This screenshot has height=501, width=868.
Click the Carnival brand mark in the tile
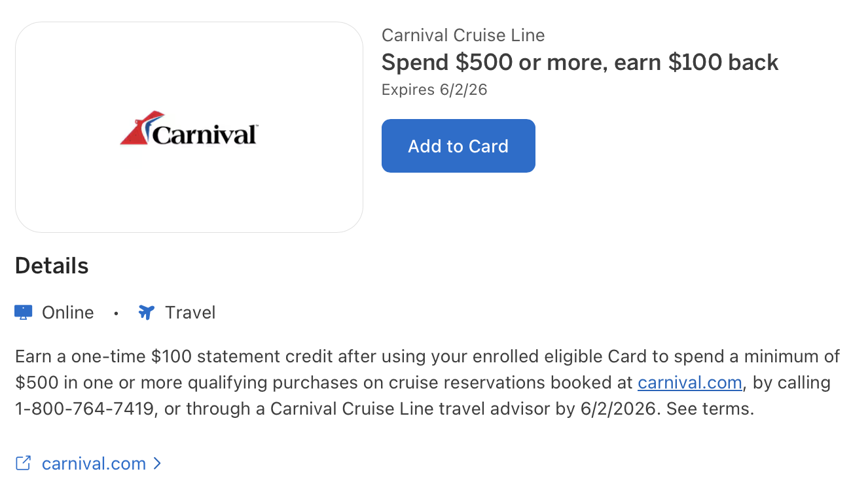pyautogui.click(x=189, y=128)
